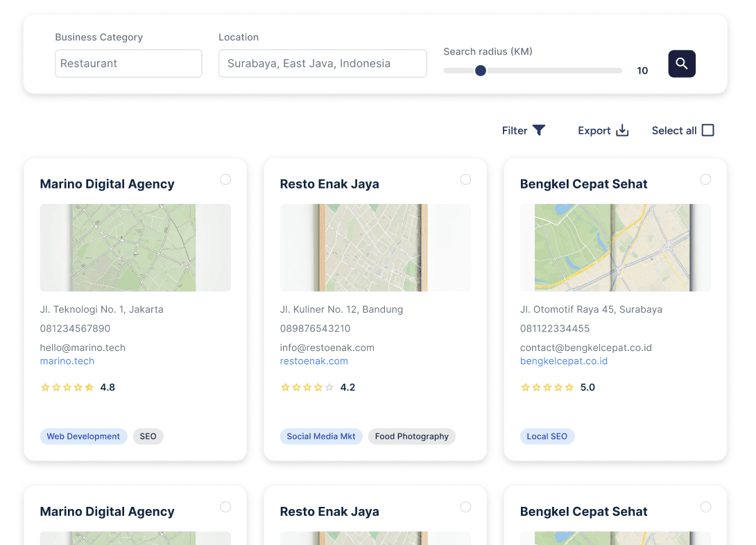Click the Export download icon
This screenshot has width=756, height=545.
(x=622, y=130)
